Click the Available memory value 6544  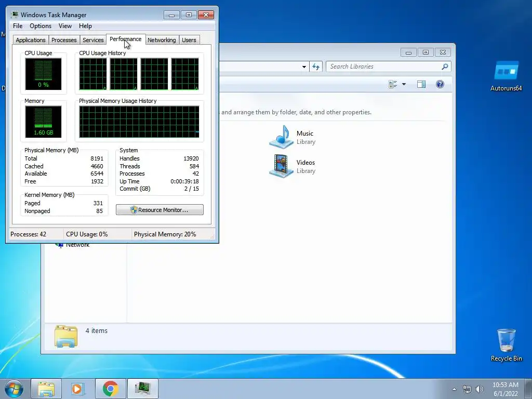tap(97, 174)
